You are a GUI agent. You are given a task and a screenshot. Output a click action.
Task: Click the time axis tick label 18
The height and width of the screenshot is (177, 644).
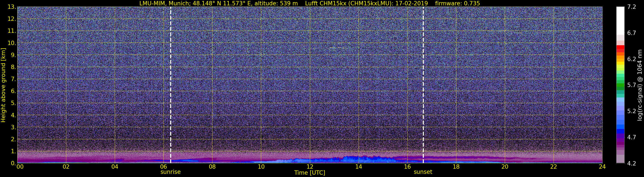point(456,167)
